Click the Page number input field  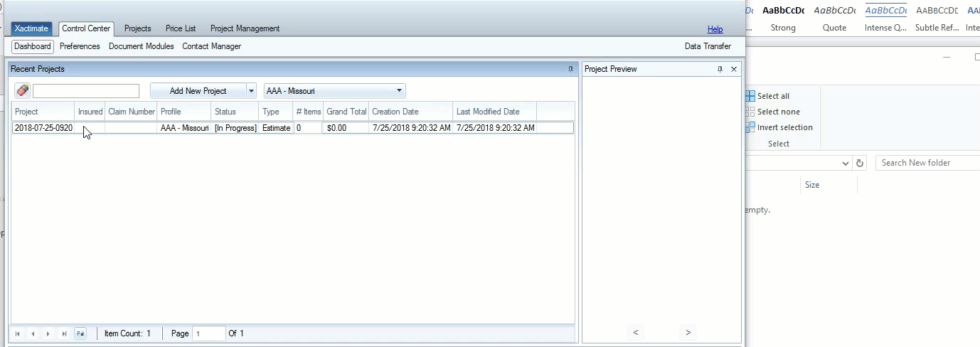click(208, 333)
